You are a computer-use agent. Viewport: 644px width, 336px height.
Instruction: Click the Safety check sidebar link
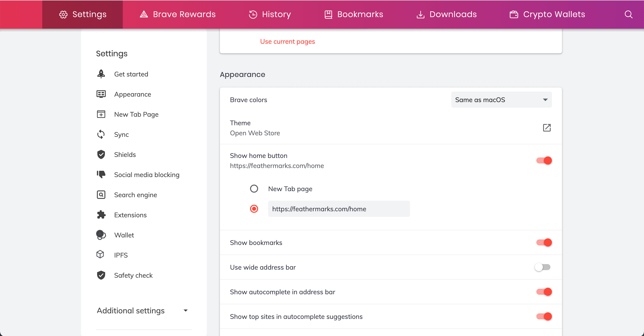[133, 275]
